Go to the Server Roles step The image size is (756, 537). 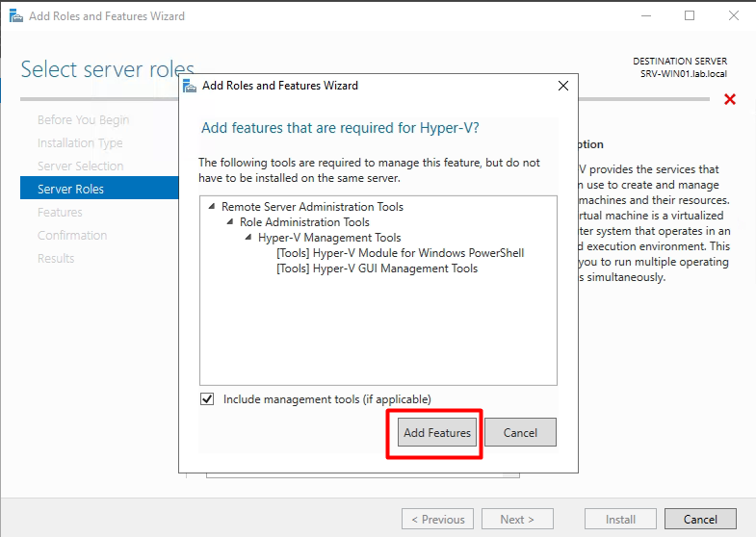tap(70, 189)
